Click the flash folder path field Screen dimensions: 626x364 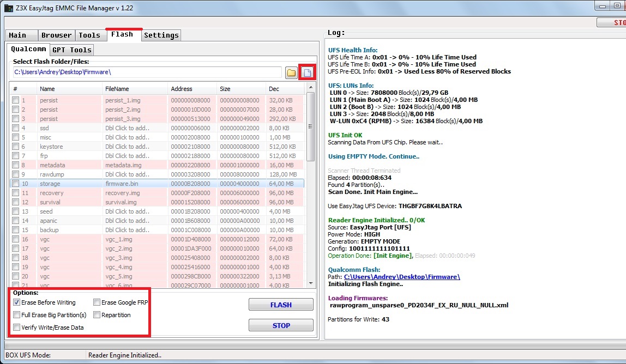147,72
